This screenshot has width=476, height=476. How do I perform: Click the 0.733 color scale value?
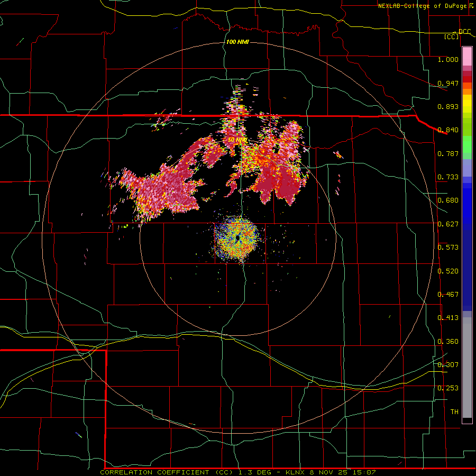(x=448, y=177)
